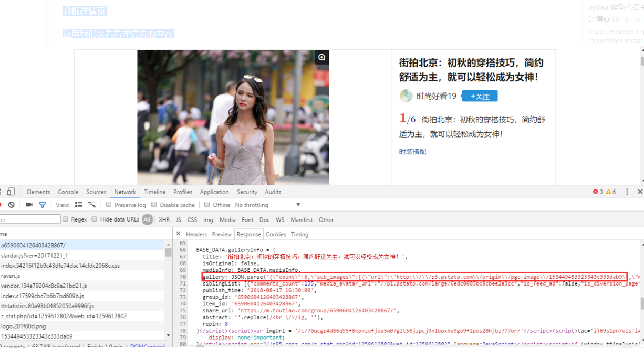Switch to the Security tab
Viewport: 644px width, 348px height.
coord(247,192)
